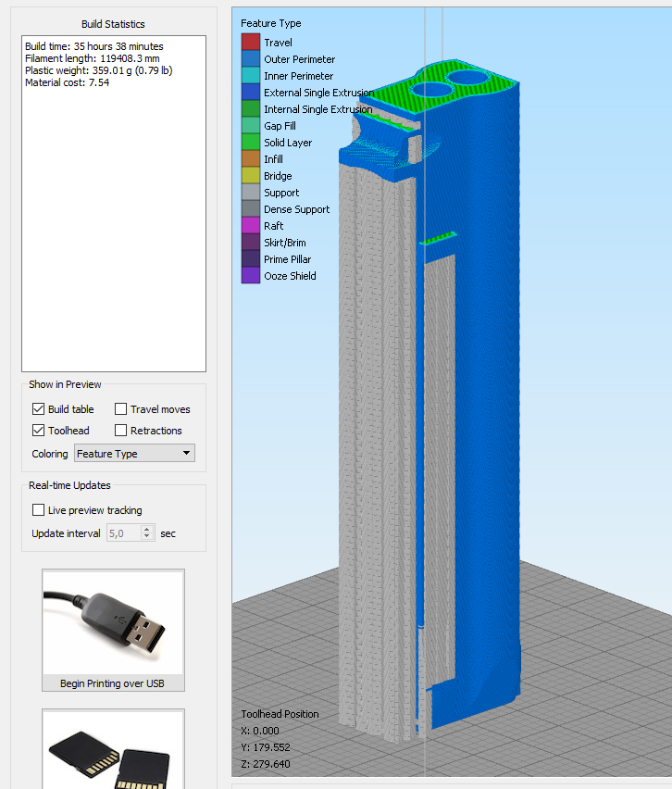The height and width of the screenshot is (789, 672).
Task: Enable the Retractions checkbox
Action: tap(120, 431)
